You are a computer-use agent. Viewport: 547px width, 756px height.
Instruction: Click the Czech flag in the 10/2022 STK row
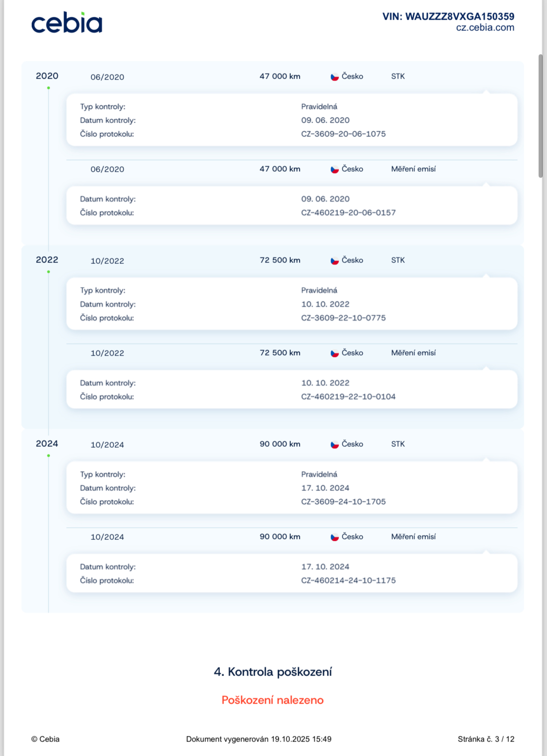pos(335,261)
